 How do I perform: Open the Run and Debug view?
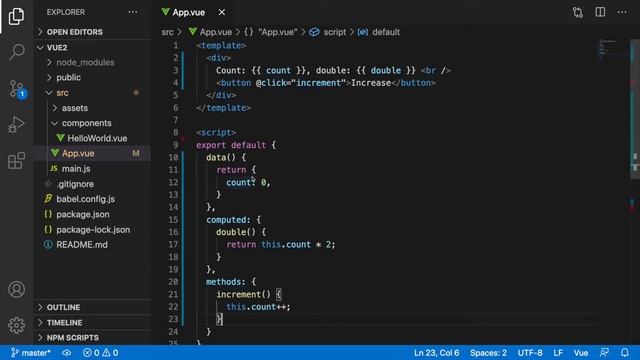click(16, 124)
